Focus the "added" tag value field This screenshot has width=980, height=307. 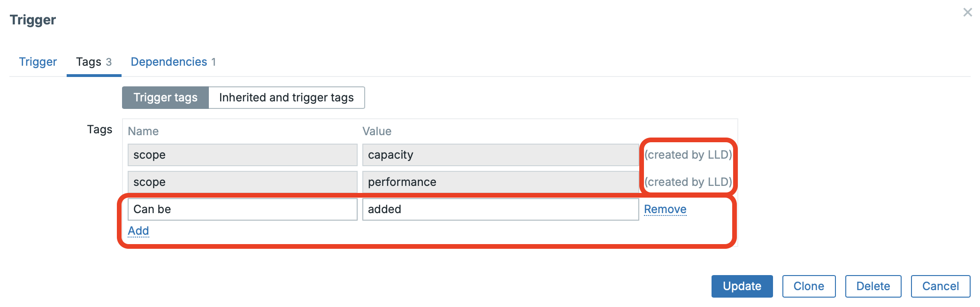500,209
